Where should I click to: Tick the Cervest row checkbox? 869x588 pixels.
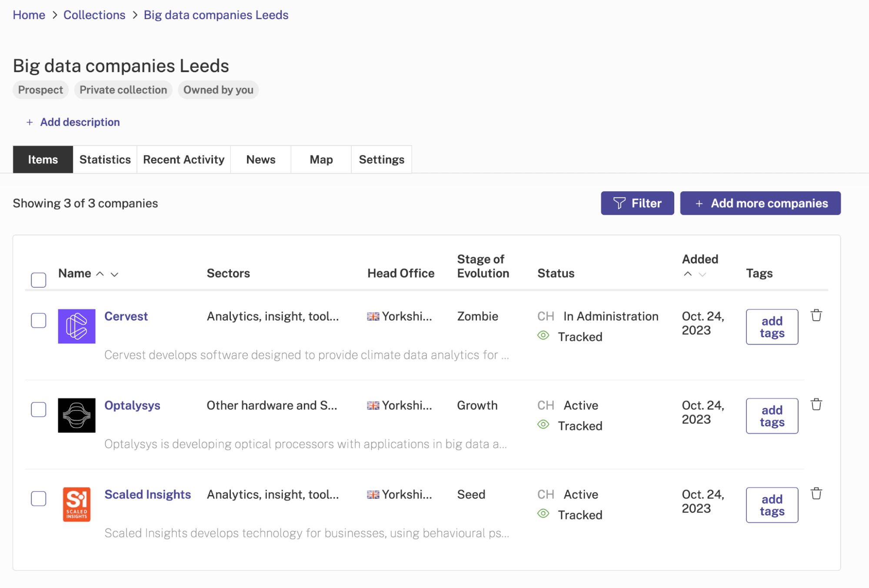point(39,320)
